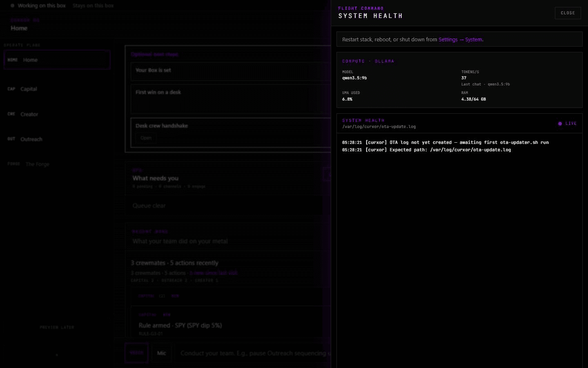Close the System Health panel
588x368 pixels.
pyautogui.click(x=568, y=13)
